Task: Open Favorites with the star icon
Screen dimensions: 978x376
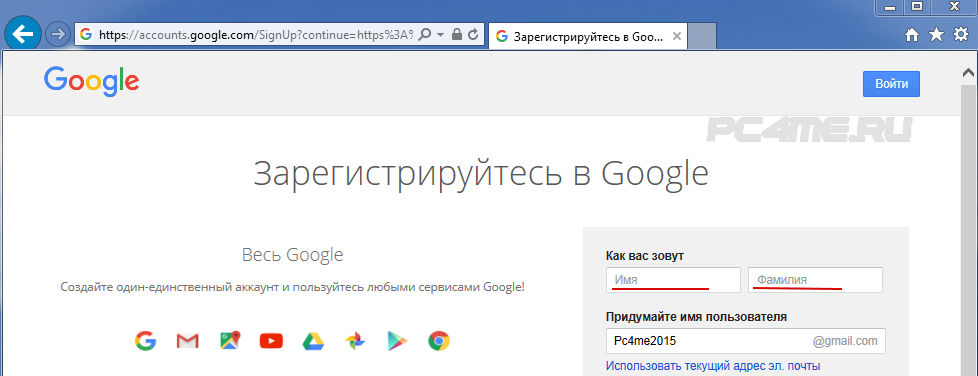Action: [x=936, y=35]
